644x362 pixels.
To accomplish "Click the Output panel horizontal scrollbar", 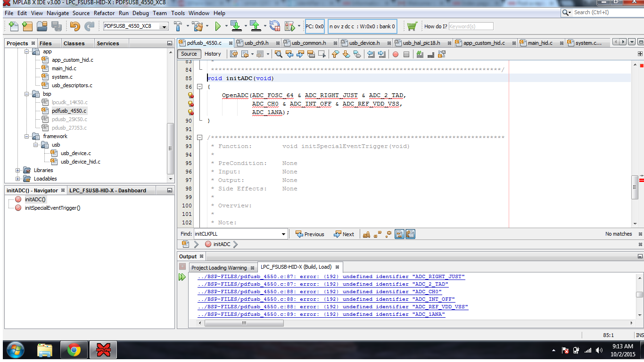I will coord(244,323).
